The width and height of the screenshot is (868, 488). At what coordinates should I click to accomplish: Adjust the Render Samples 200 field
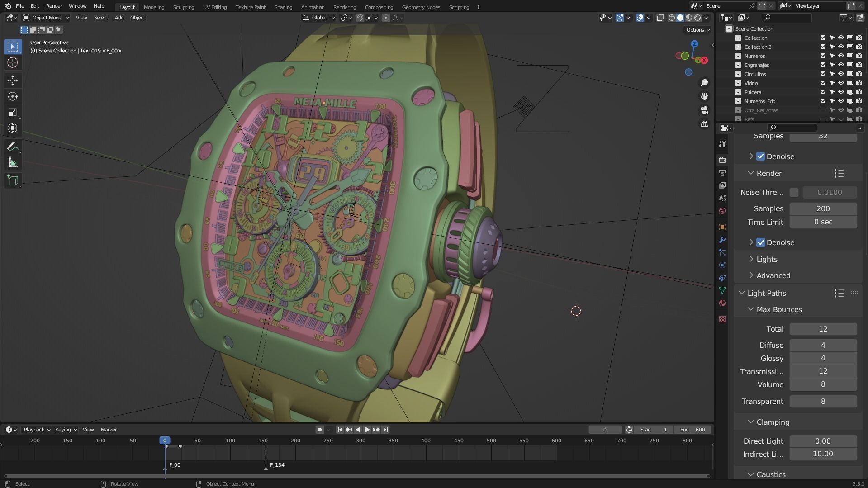(823, 208)
